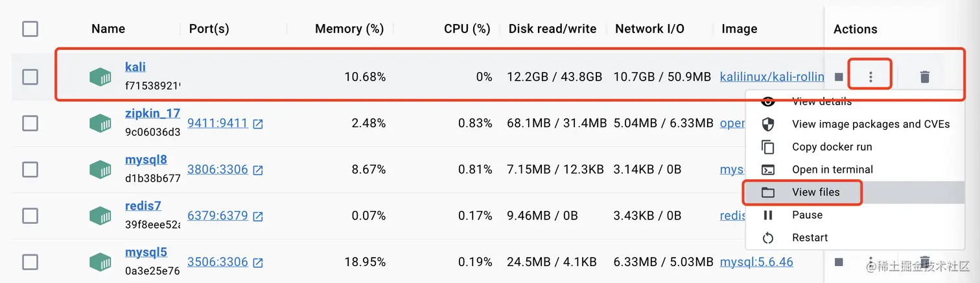
Task: Open port 6379:6379 external link icon
Action: pyautogui.click(x=258, y=216)
